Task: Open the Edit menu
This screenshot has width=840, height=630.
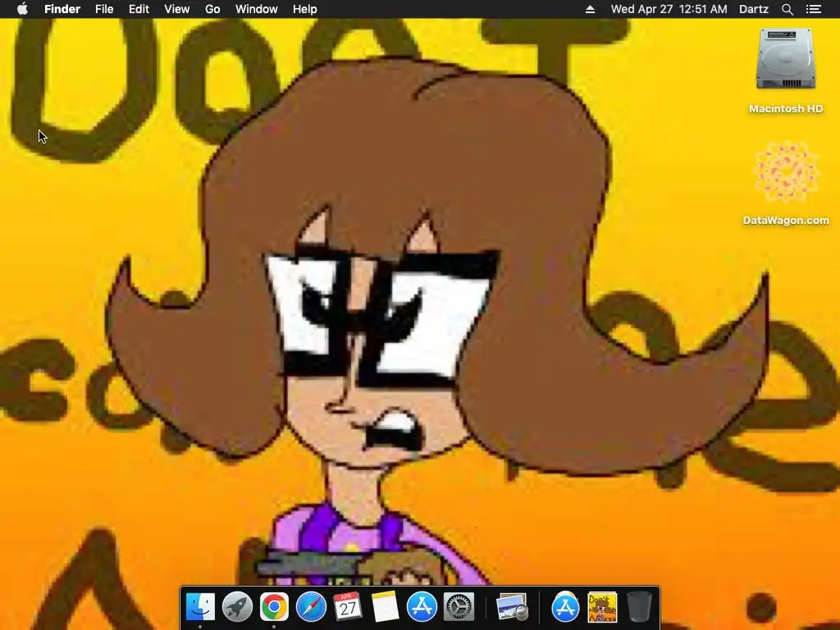Action: coord(139,9)
